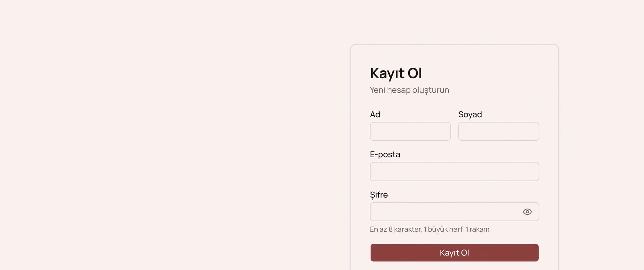
Task: Click the "Soyad" label text
Action: coord(470,114)
